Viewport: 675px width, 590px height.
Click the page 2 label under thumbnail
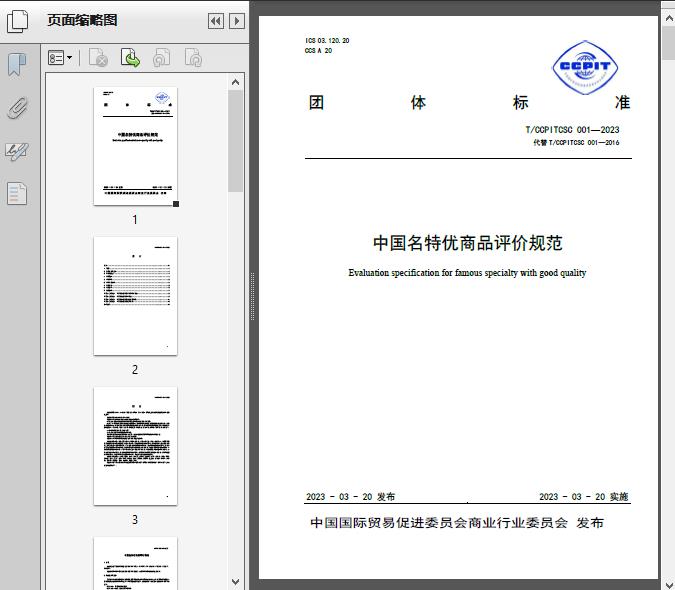[x=135, y=370]
